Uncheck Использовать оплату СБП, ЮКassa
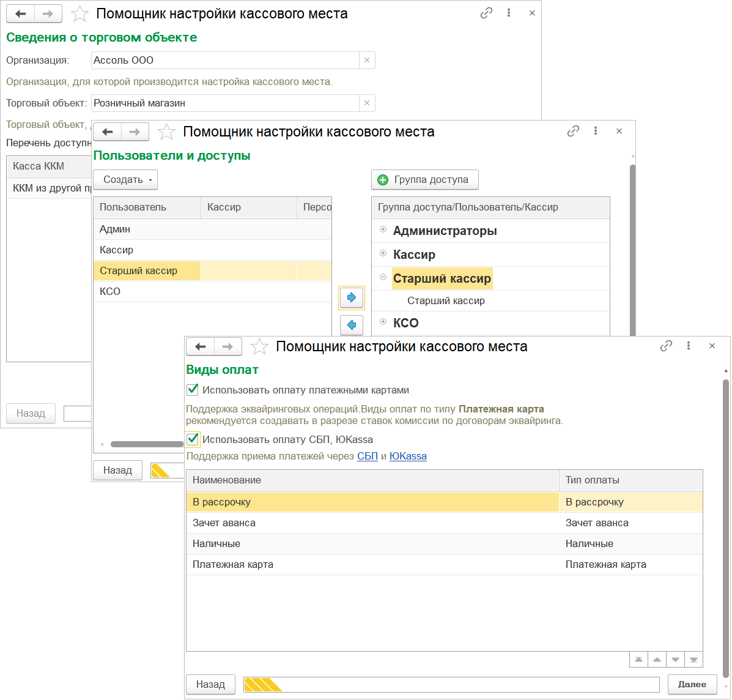732x700 pixels. tap(193, 439)
